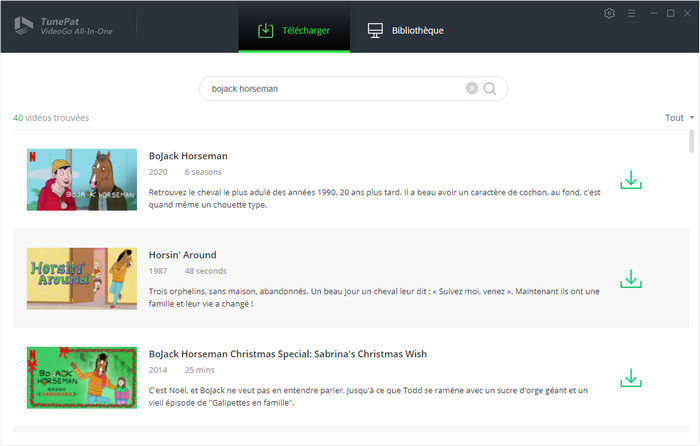Click the 6 seasons label
Screen dimensions: 700x446
pyautogui.click(x=203, y=172)
